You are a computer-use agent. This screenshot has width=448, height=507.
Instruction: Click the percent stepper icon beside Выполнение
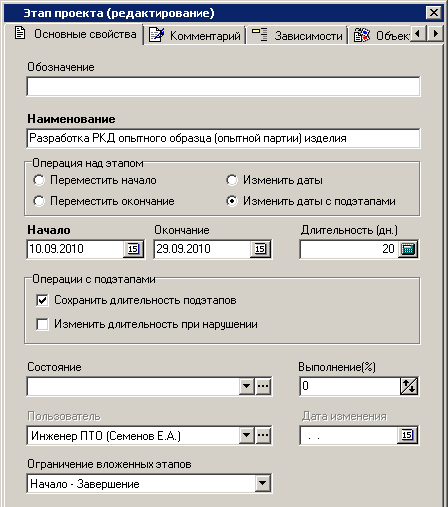[x=409, y=386]
